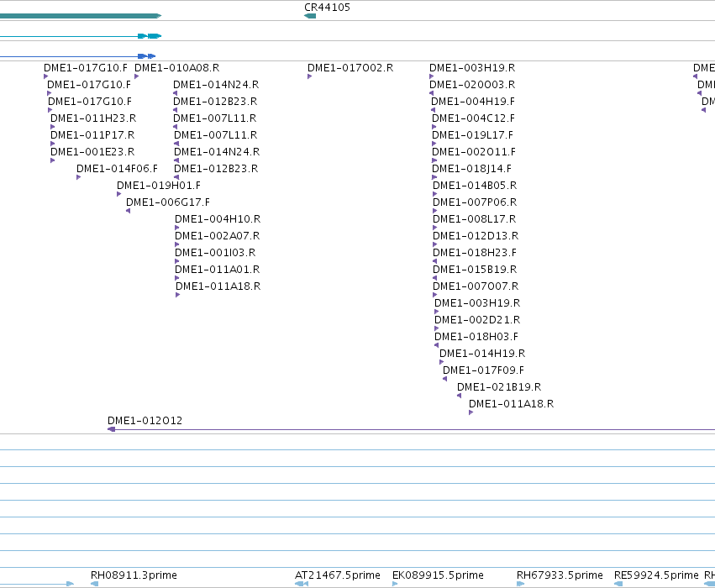The image size is (715, 588).
Task: Click the DME1-012O12 purple left arrowhead
Action: point(111,429)
